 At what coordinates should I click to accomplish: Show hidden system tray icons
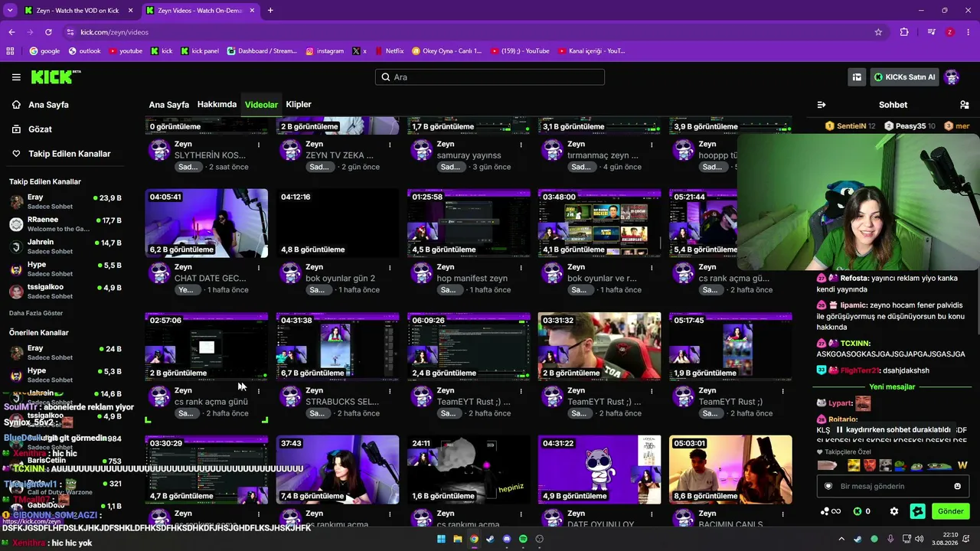[x=841, y=539]
